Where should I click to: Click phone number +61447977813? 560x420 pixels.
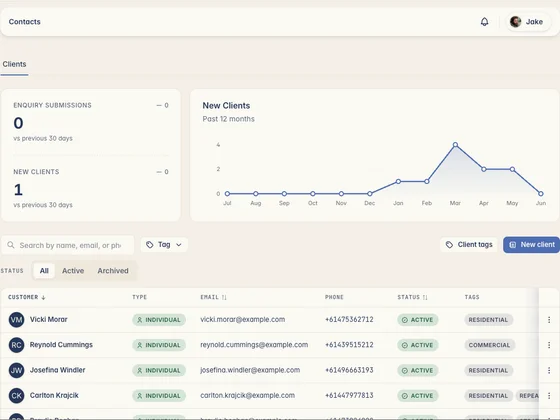pos(349,395)
